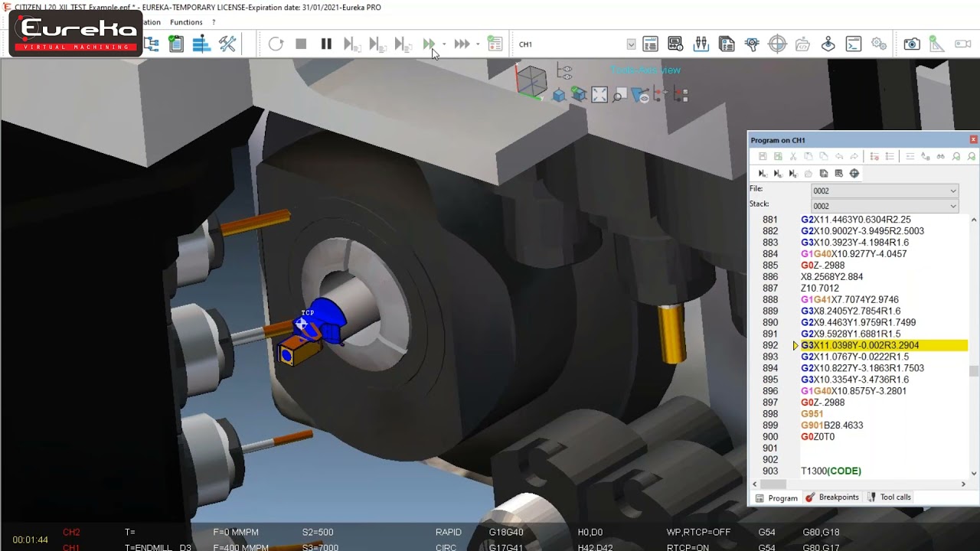Viewport: 980px width, 551px height.
Task: Pause the running simulation
Action: (326, 44)
